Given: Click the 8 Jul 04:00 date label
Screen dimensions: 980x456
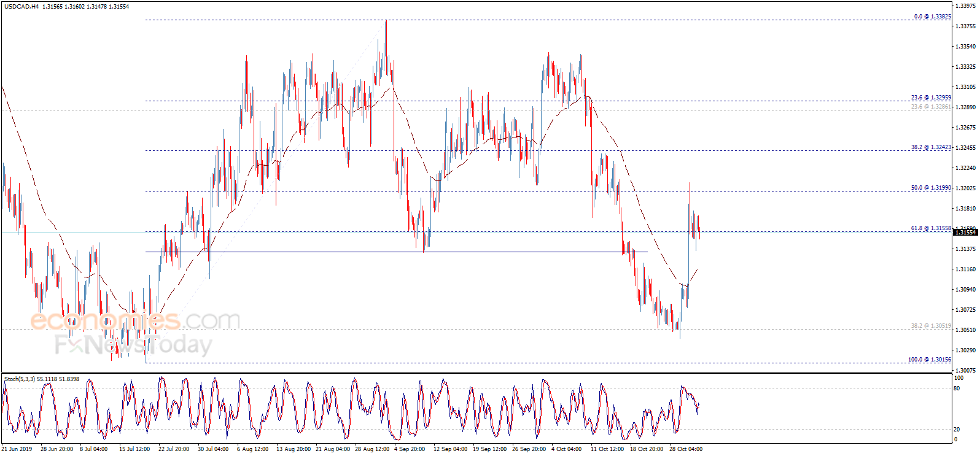Looking at the screenshot, I should point(94,449).
